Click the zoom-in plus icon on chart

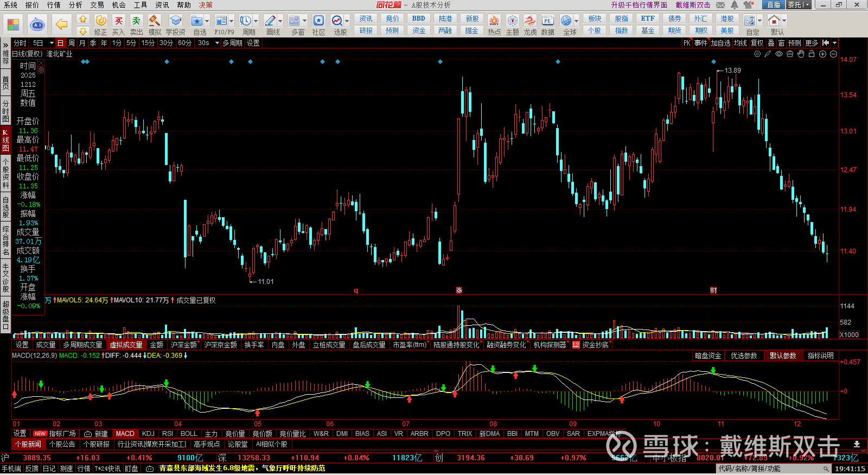point(822,54)
